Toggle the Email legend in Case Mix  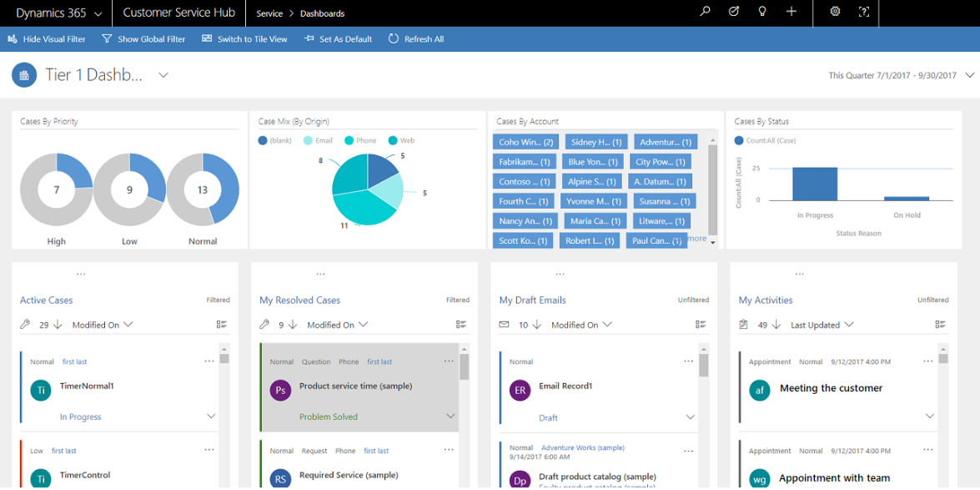[x=318, y=141]
